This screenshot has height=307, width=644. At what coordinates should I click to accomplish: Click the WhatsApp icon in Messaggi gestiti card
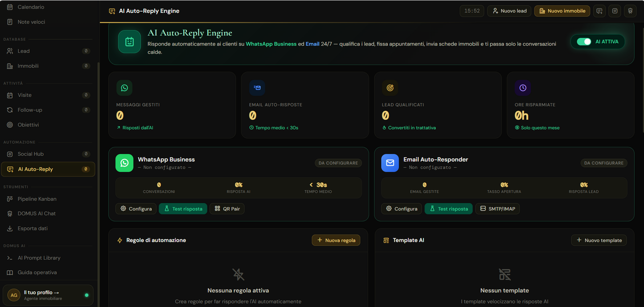tap(124, 88)
